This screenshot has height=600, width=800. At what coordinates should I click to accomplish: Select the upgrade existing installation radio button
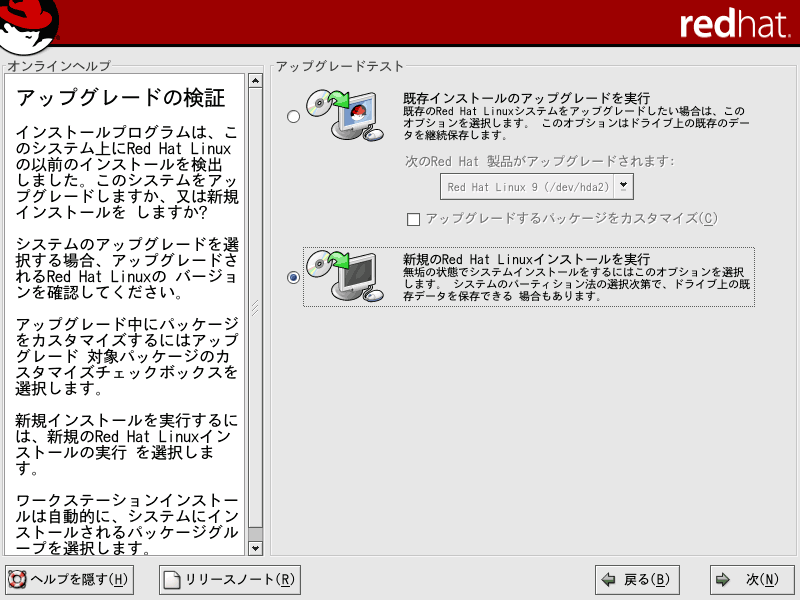click(x=293, y=116)
